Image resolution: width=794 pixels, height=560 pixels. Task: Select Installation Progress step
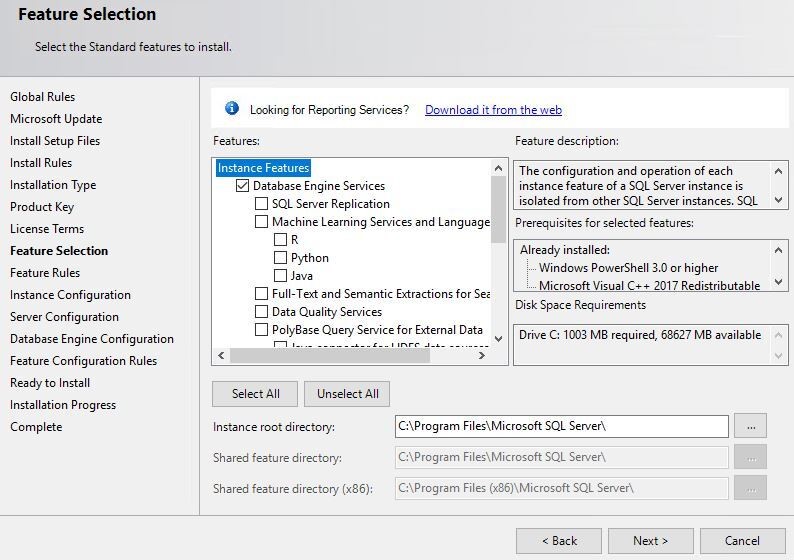63,405
